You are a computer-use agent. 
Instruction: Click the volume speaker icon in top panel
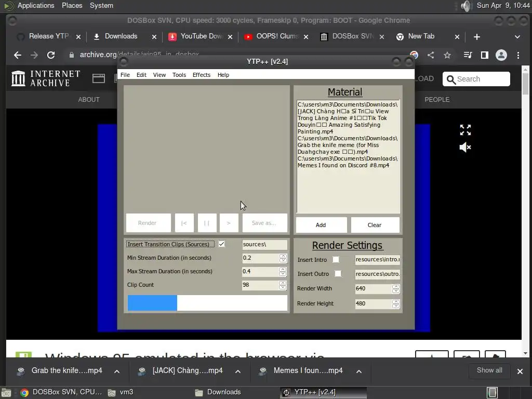click(x=467, y=6)
